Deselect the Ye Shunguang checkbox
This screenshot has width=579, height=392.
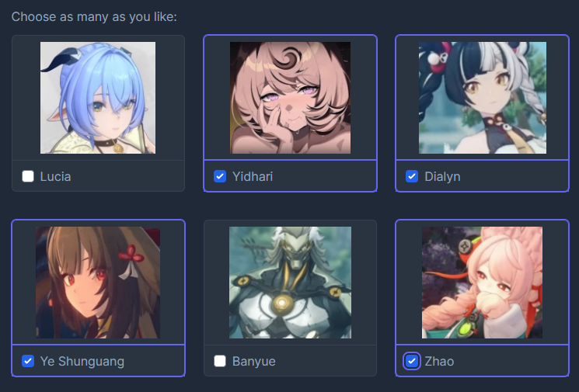[x=28, y=361]
